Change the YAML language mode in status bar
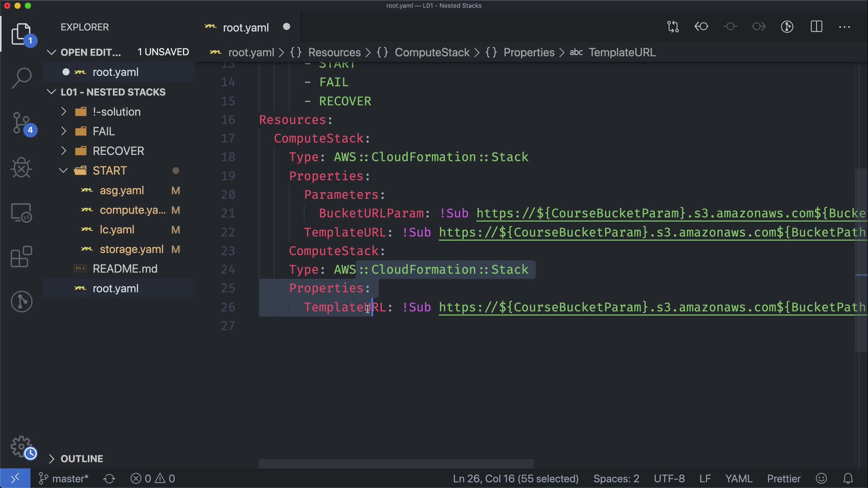The width and height of the screenshot is (868, 488). click(x=738, y=479)
